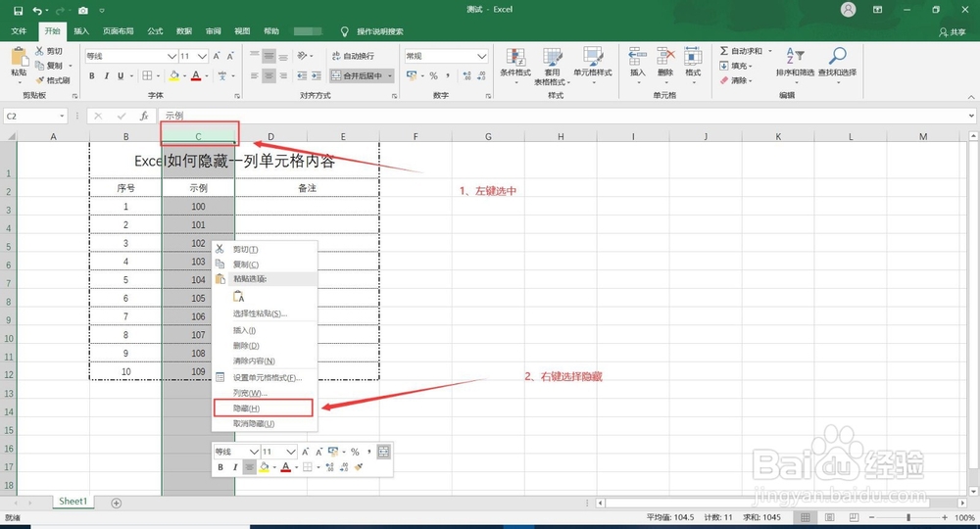Viewport: 980px width, 529px height.
Task: Select the Sheet1 tab
Action: click(73, 502)
